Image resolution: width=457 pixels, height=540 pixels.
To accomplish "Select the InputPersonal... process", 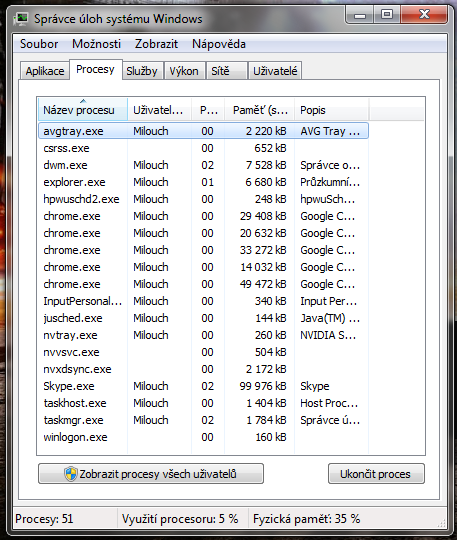I will click(x=203, y=301).
